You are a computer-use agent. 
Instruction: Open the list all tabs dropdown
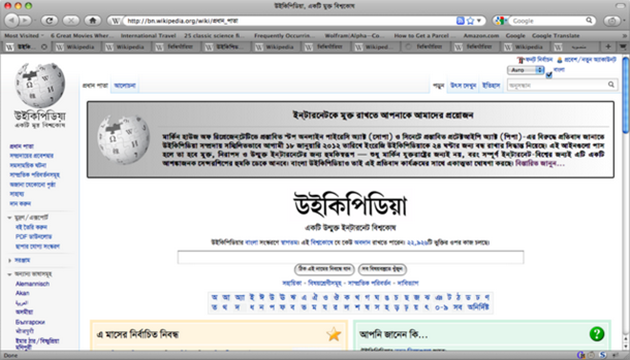[622, 47]
